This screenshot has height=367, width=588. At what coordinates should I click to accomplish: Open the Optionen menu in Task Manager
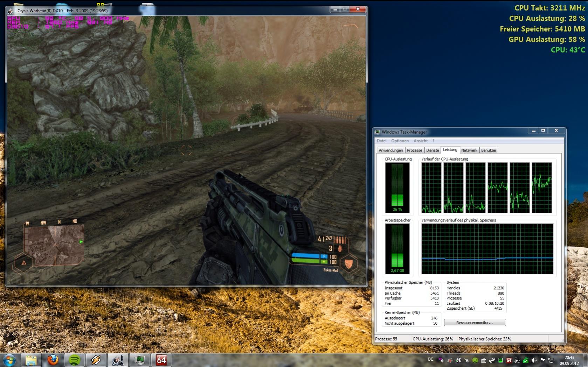[x=400, y=141]
